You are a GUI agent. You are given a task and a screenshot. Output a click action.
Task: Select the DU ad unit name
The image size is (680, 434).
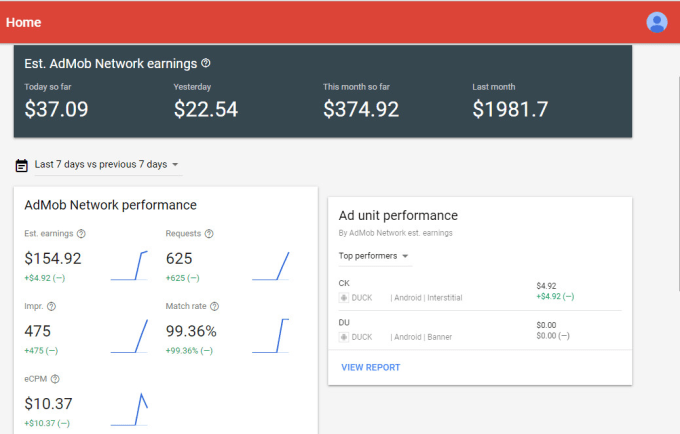[x=344, y=323]
